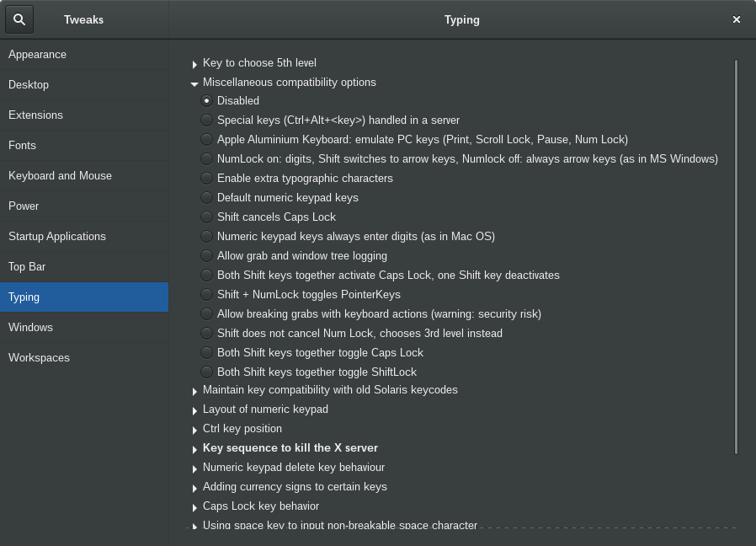
Task: Open the Workspaces section
Action: point(84,358)
